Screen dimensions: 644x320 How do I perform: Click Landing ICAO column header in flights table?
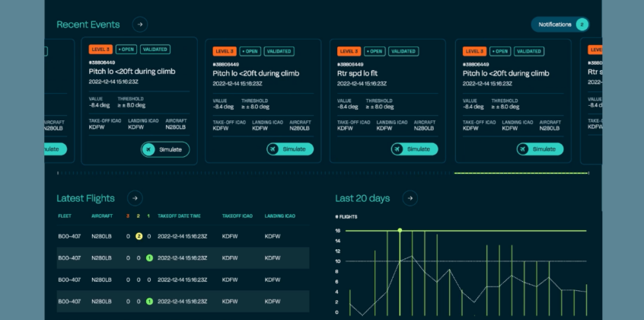(281, 216)
